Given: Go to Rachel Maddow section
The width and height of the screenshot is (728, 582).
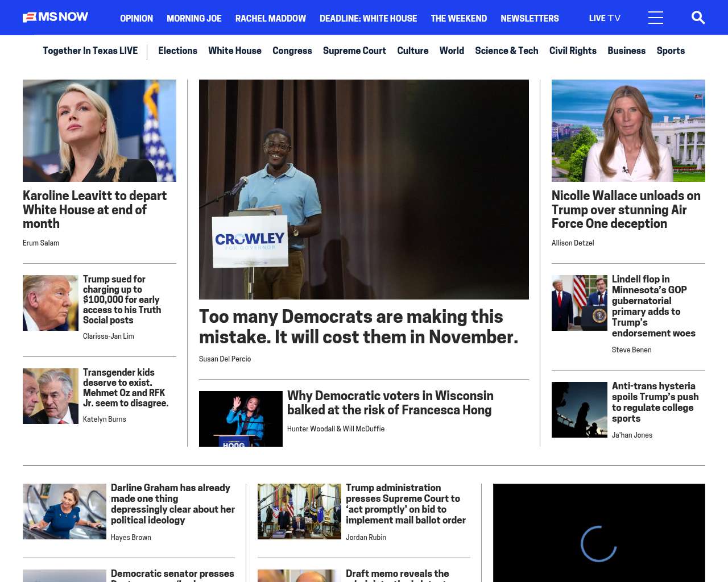Looking at the screenshot, I should (x=271, y=18).
